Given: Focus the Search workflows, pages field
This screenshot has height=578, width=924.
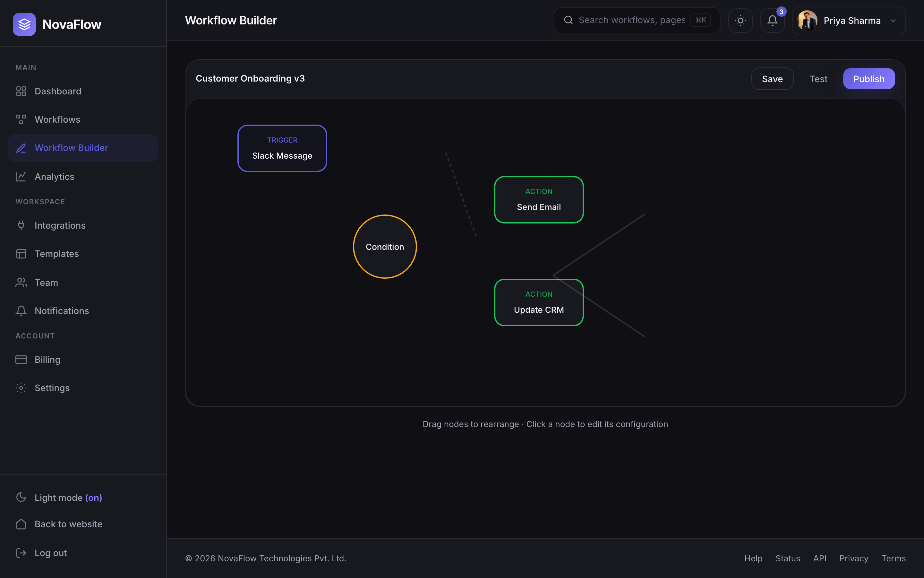Looking at the screenshot, I should click(637, 20).
